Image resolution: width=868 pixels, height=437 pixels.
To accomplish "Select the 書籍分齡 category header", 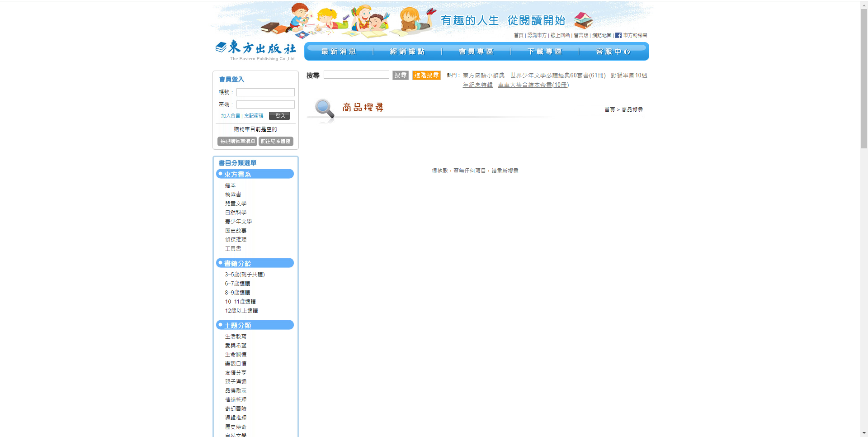I will click(255, 263).
